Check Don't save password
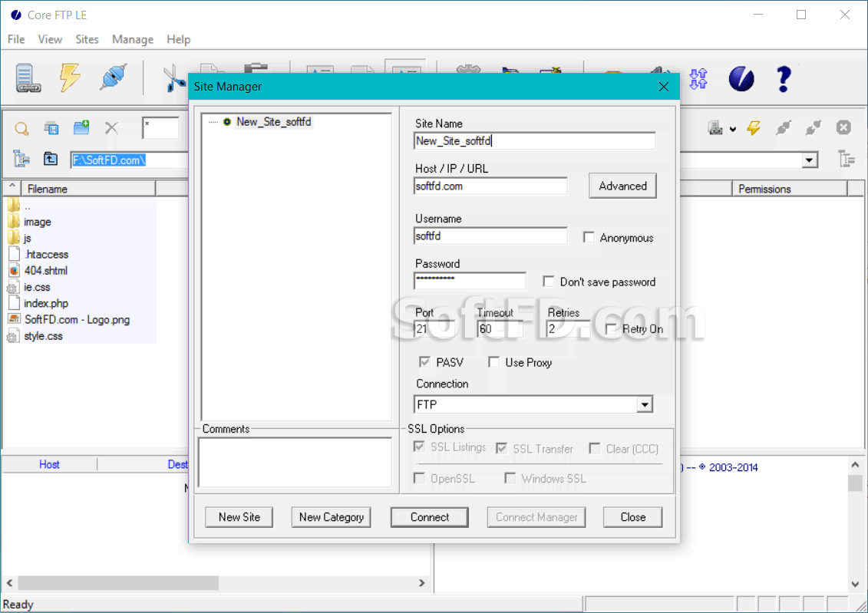This screenshot has height=613, width=868. point(548,282)
